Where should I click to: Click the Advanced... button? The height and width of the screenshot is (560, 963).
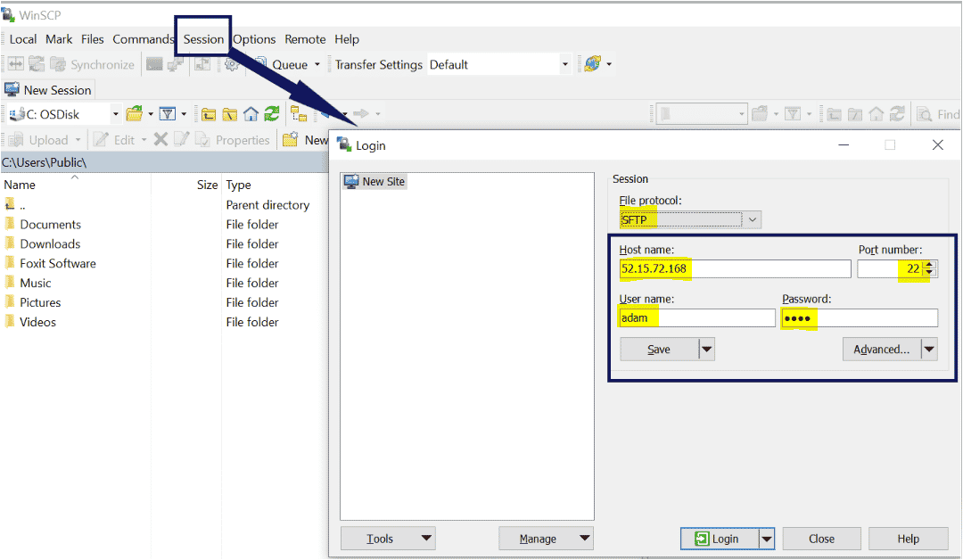pyautogui.click(x=882, y=350)
